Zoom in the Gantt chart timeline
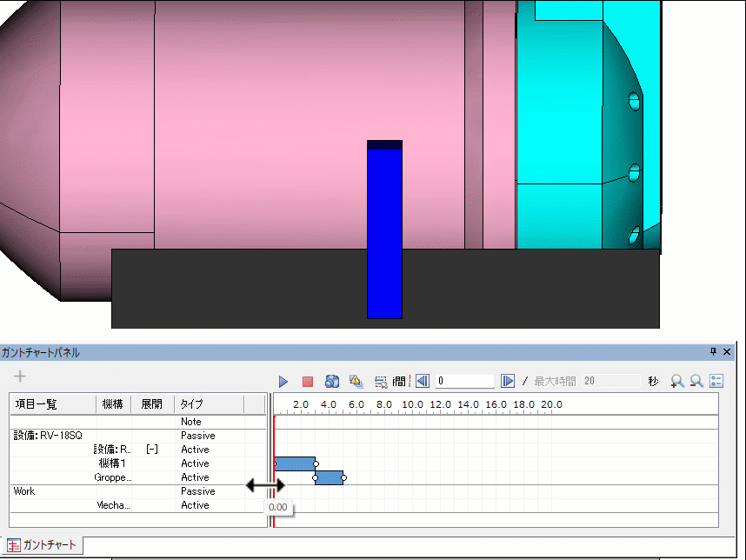 677,382
